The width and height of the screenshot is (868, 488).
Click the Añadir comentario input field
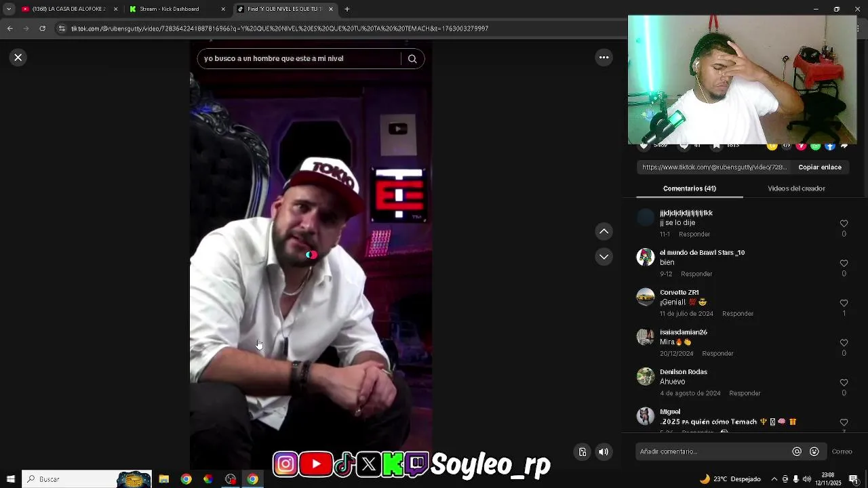pos(712,451)
